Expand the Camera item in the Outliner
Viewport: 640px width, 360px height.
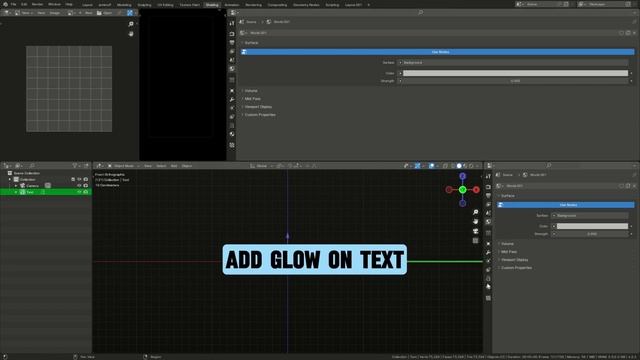(x=16, y=186)
